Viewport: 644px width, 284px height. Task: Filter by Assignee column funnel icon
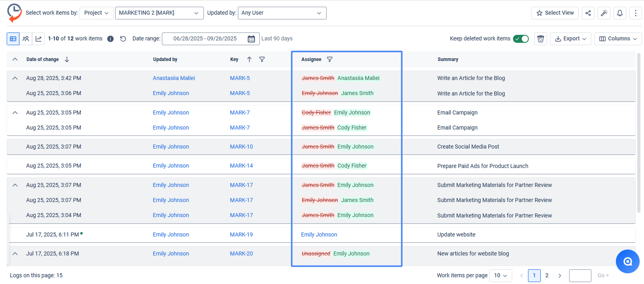(330, 59)
